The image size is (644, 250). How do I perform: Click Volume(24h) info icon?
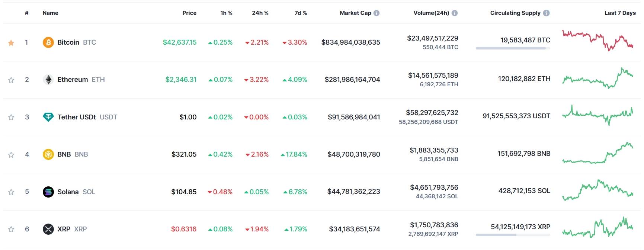pyautogui.click(x=455, y=13)
